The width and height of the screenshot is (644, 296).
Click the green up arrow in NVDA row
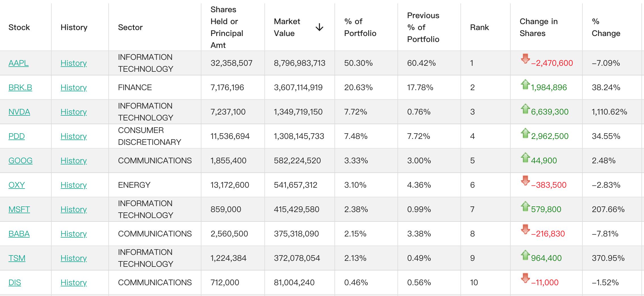pos(525,109)
